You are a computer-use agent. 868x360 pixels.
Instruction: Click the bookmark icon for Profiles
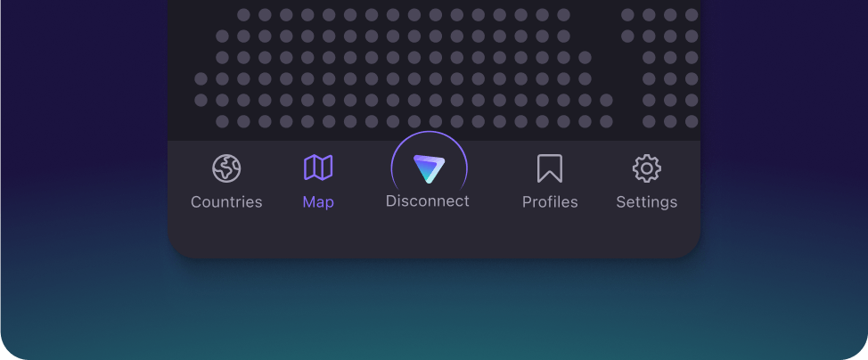(x=550, y=168)
